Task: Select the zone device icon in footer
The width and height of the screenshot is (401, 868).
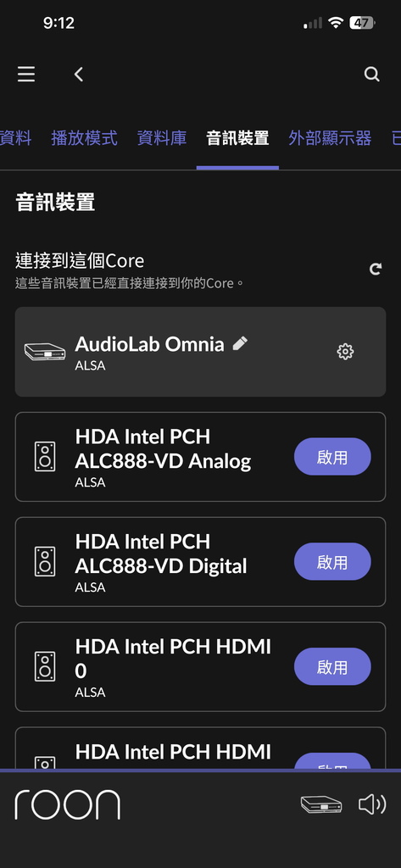Action: click(x=321, y=804)
